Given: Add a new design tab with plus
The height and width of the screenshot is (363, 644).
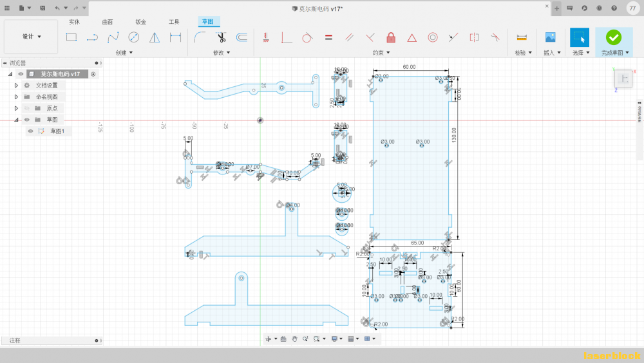Looking at the screenshot, I should coord(556,8).
